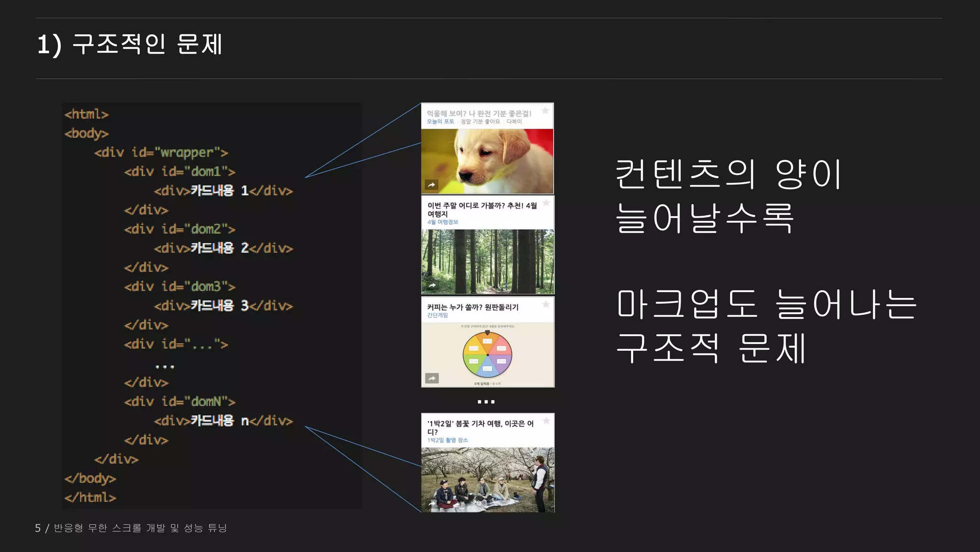The height and width of the screenshot is (552, 980).
Task: Click the code line 카드내용 n
Action: (x=223, y=421)
